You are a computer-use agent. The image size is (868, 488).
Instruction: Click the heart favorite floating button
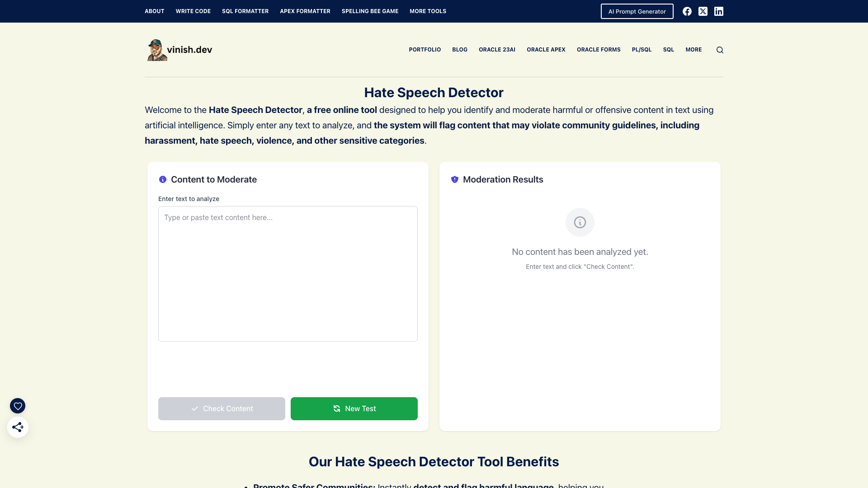pyautogui.click(x=18, y=406)
